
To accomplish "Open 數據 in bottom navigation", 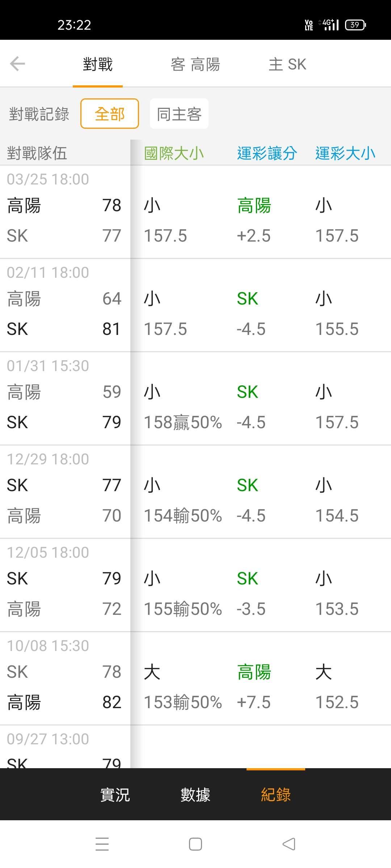I will pos(195,795).
